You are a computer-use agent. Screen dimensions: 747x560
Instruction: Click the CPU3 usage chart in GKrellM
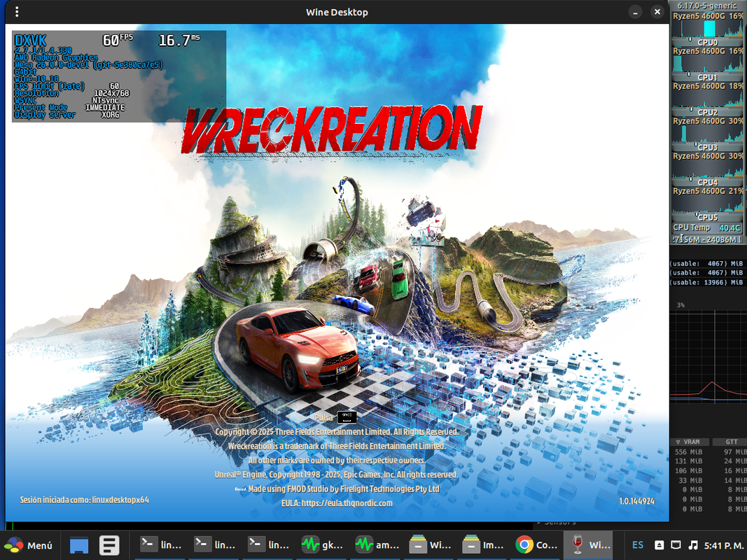pyautogui.click(x=707, y=130)
